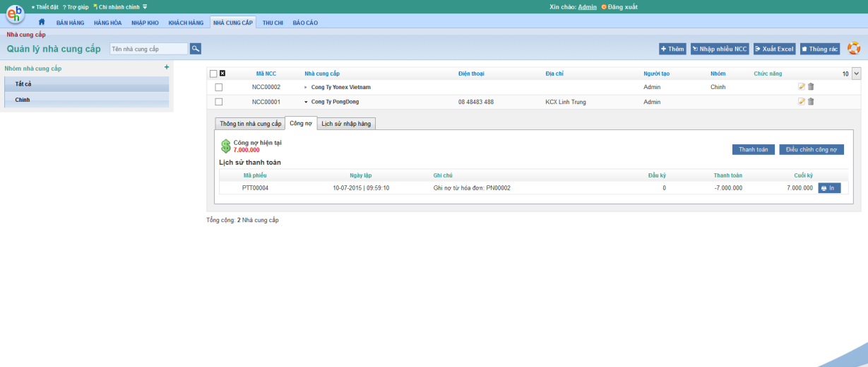Viewport: 868px width, 367px height.
Task: Click the lifebuoy help icon
Action: tap(854, 49)
